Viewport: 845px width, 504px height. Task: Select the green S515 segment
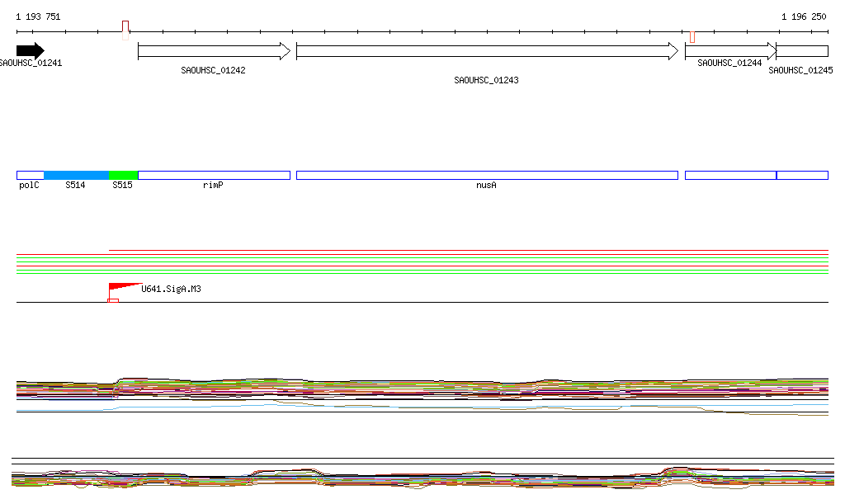(123, 175)
